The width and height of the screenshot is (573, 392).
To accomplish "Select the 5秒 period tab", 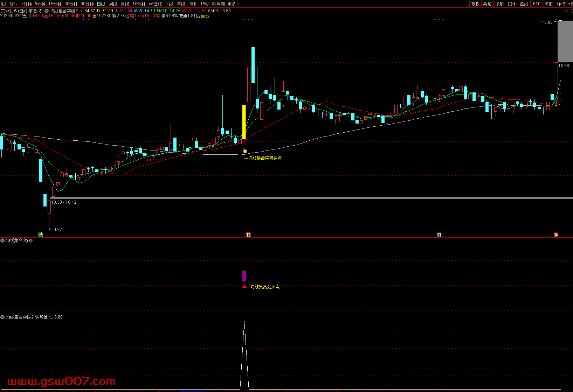I will tap(193, 4).
